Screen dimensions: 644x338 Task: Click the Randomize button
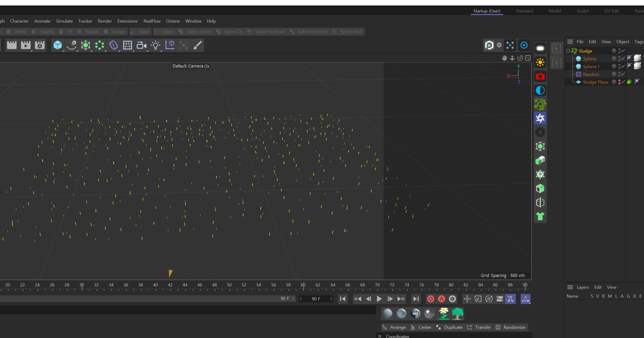tap(511, 327)
